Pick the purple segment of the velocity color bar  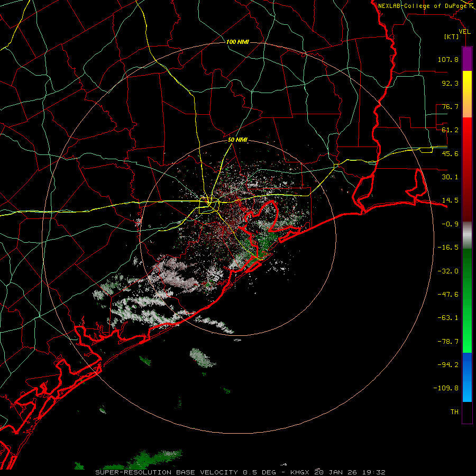467,59
